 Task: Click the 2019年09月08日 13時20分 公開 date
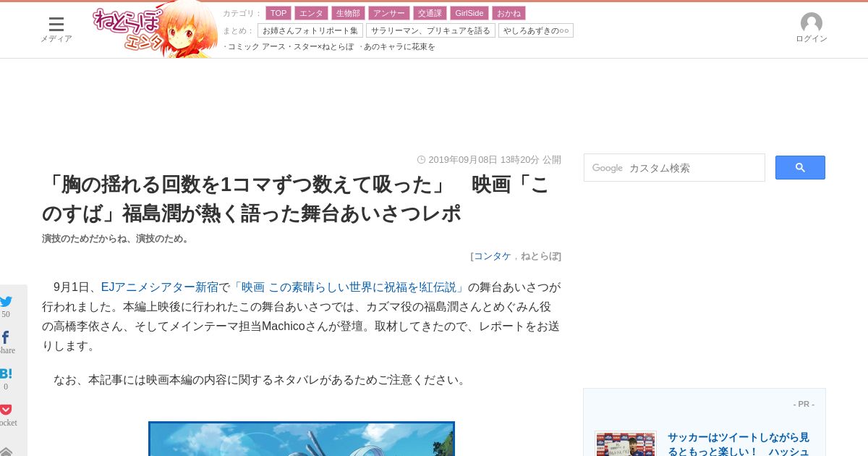tap(495, 160)
